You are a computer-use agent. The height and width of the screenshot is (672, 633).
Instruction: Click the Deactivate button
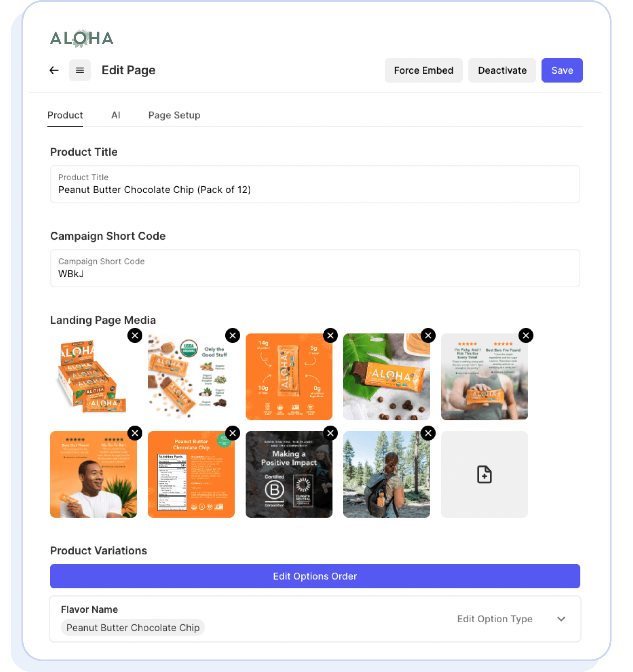[x=502, y=70]
